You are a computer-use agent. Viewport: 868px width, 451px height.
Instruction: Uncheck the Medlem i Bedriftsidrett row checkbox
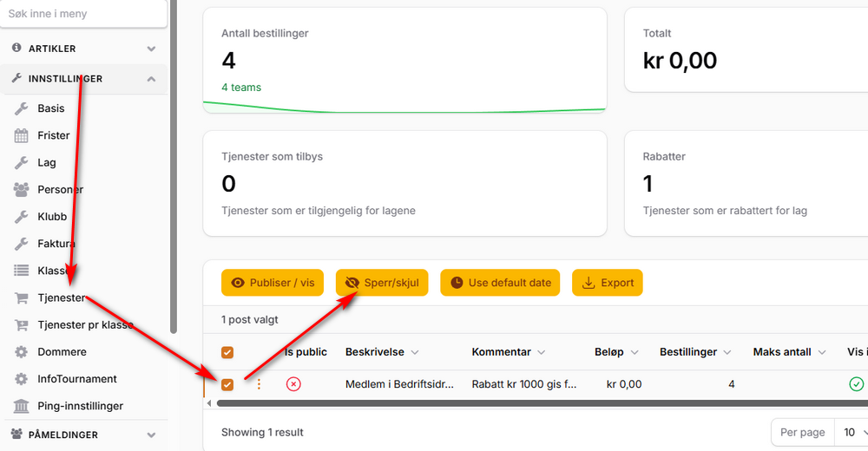(227, 384)
